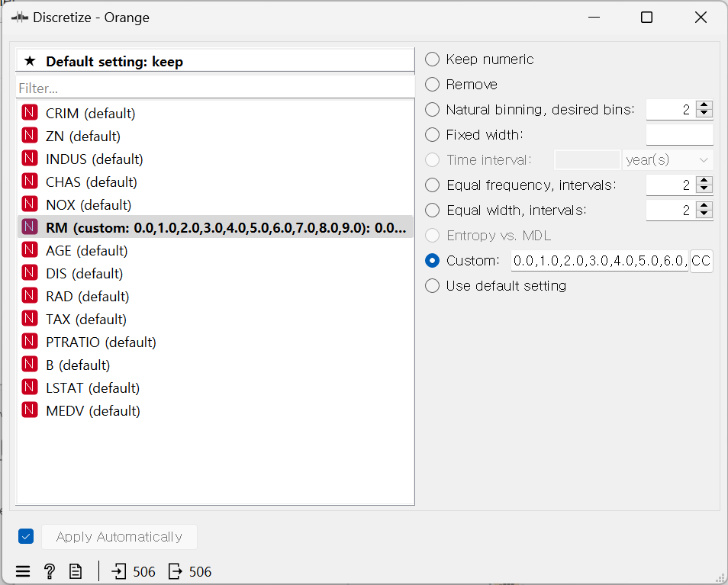Screen dimensions: 728x585
Task: Toggle the Apply Automatically checkbox
Action: pos(26,536)
